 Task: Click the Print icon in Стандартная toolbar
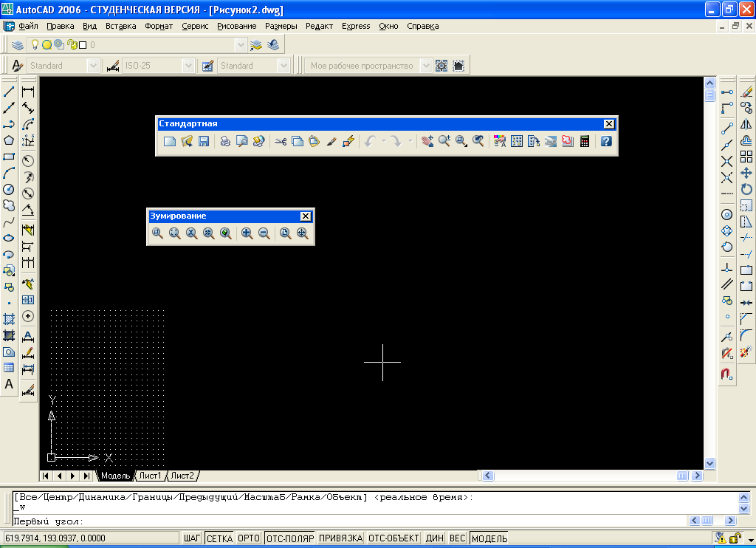point(225,141)
